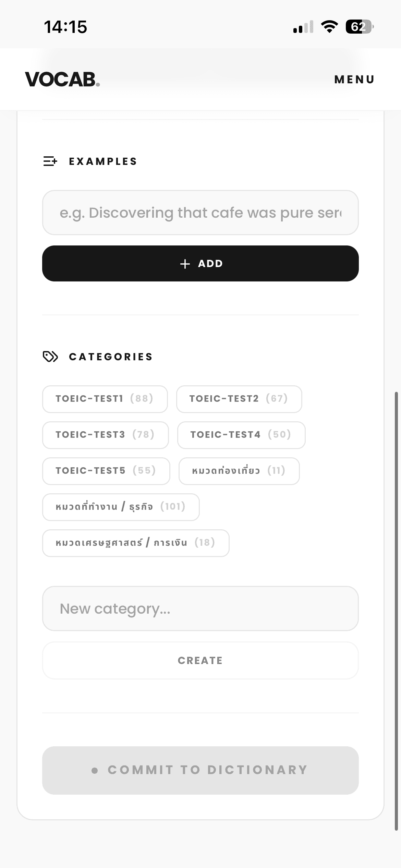Open the MENU navigation

click(354, 80)
